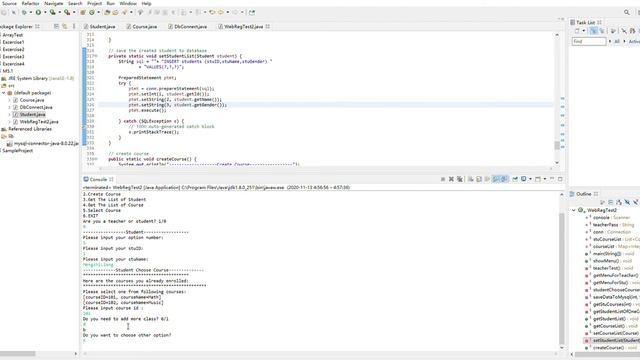Image resolution: width=640 pixels, height=360 pixels.
Task: Expand DbConnect.java in Package Explorer
Action: point(9,107)
